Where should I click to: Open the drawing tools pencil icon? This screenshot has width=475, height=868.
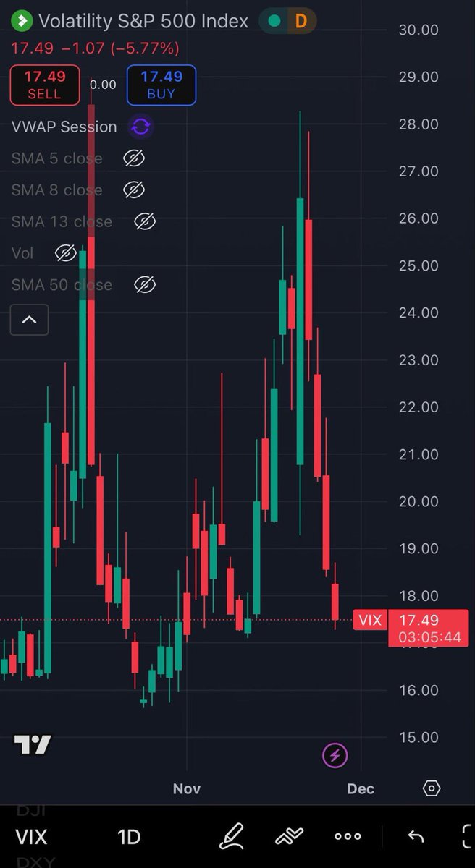[x=232, y=836]
